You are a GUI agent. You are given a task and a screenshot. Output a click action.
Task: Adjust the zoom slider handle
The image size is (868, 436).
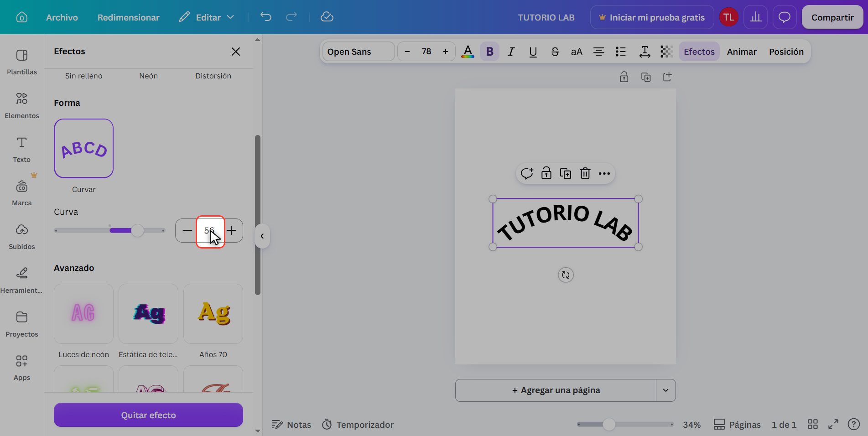609,425
